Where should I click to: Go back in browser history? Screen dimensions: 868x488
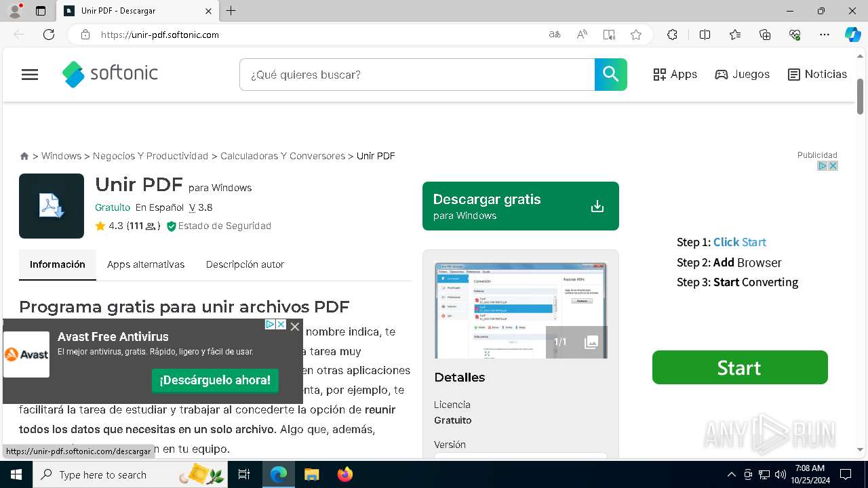[x=19, y=35]
